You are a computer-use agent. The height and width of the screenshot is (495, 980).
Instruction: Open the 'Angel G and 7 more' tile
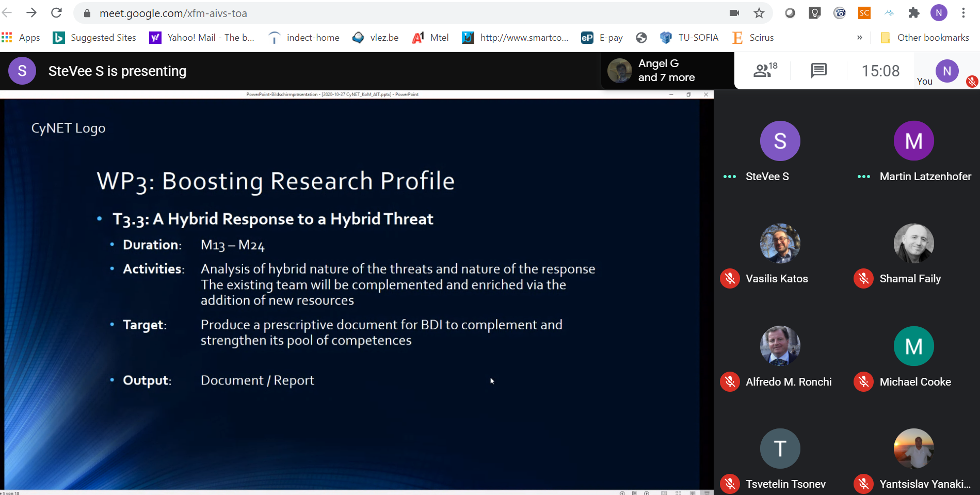[668, 71]
